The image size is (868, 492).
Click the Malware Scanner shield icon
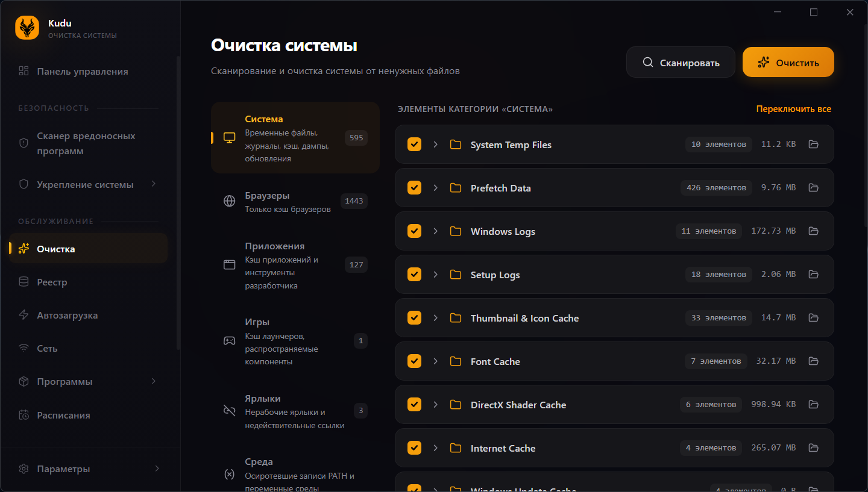click(24, 143)
